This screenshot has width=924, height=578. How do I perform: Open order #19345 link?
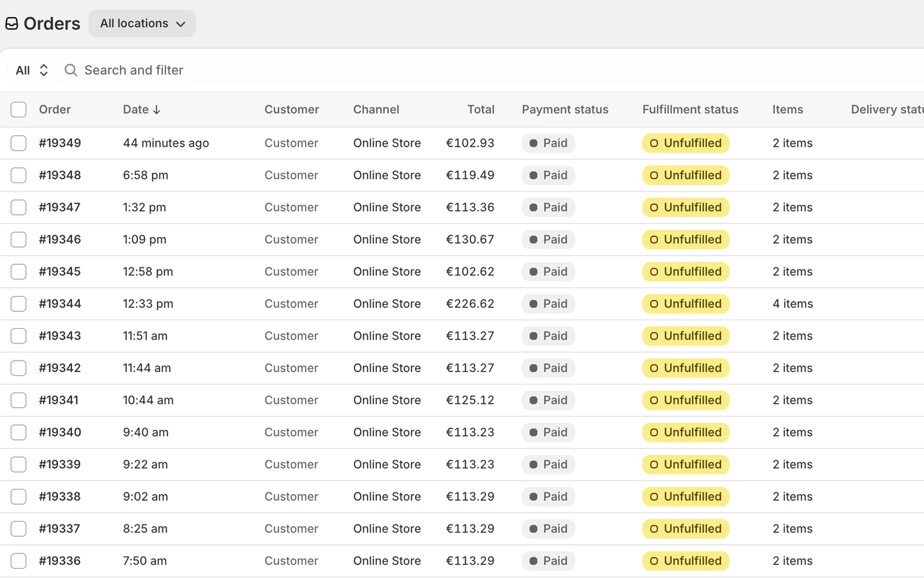coord(60,271)
